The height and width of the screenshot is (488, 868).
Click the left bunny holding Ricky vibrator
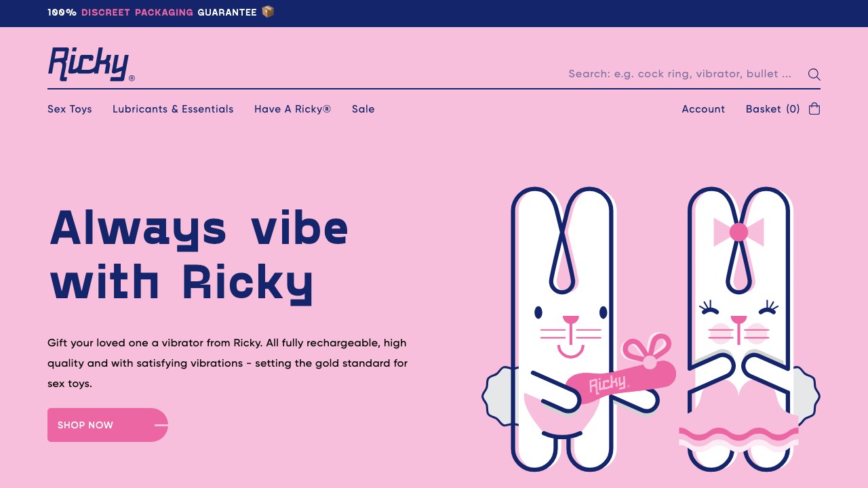pyautogui.click(x=578, y=329)
